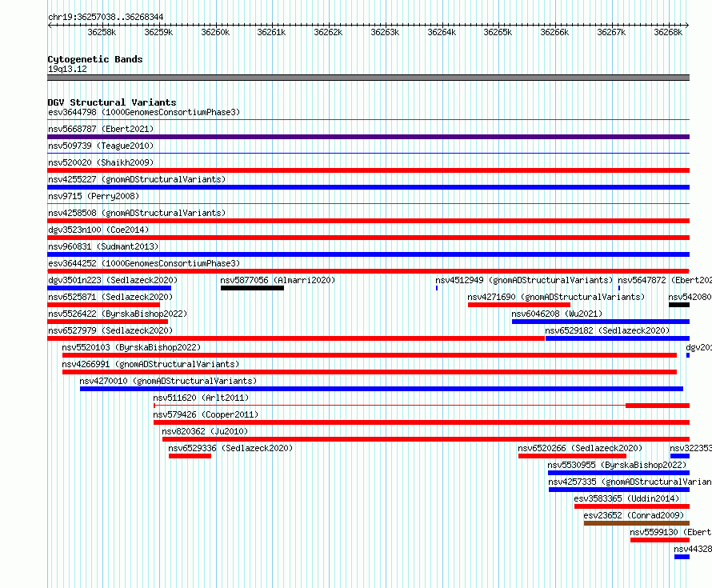The height and width of the screenshot is (588, 712).
Task: Select the nsv5668787 Ebert2021 purple bar
Action: pos(368,137)
